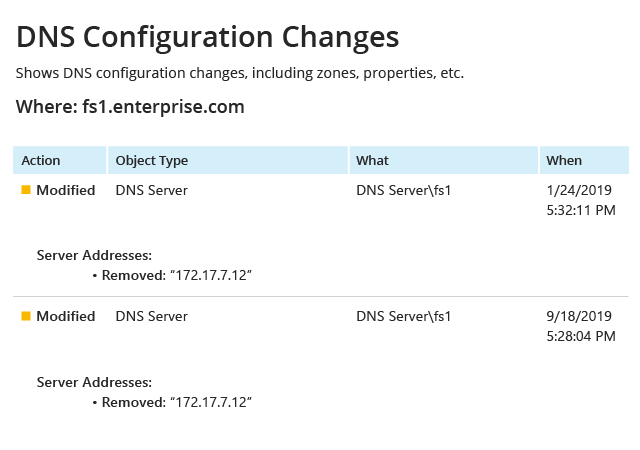Select the first row's Modified action text
This screenshot has width=640, height=450.
66,190
